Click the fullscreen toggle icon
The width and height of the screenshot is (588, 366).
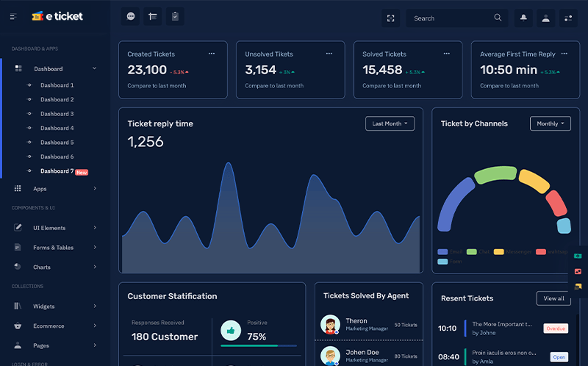pyautogui.click(x=390, y=18)
